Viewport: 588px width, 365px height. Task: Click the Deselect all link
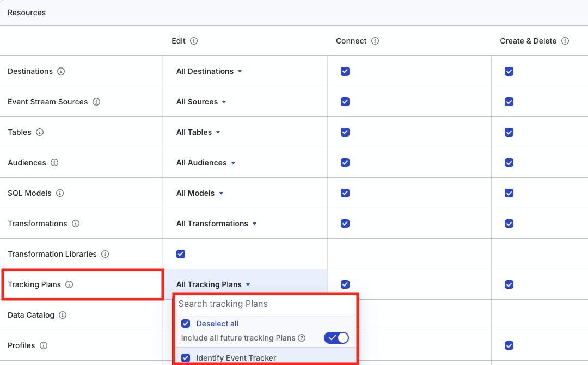(217, 324)
